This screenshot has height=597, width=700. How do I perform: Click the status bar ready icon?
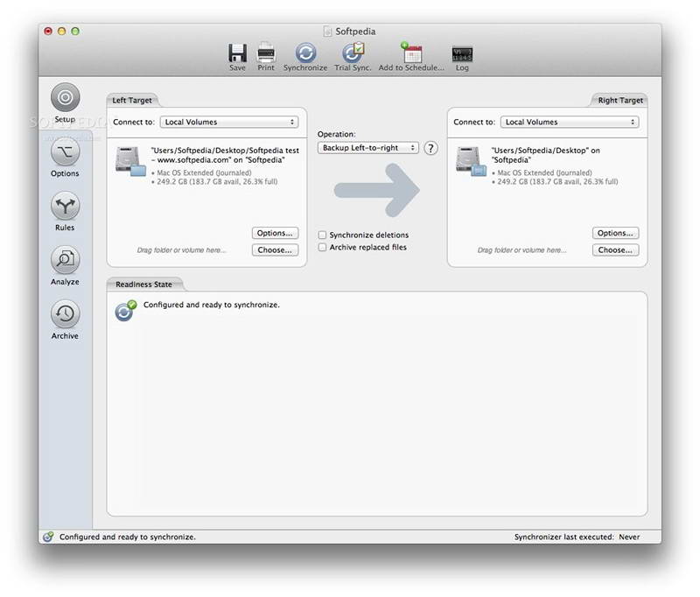tap(48, 537)
